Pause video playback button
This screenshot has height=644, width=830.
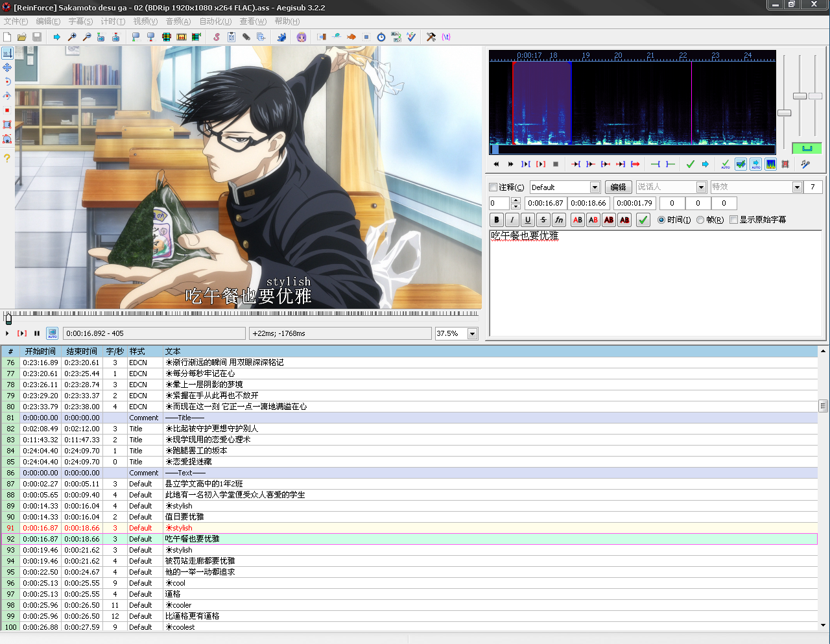37,333
